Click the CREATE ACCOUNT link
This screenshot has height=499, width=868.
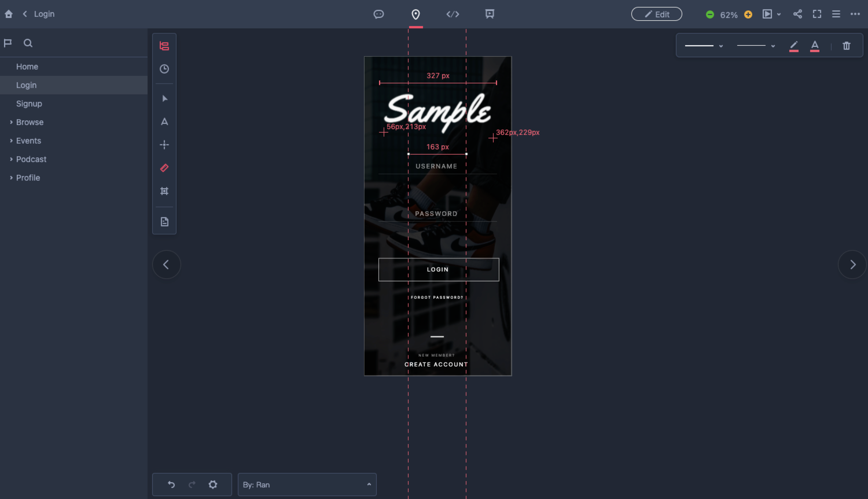(x=436, y=364)
